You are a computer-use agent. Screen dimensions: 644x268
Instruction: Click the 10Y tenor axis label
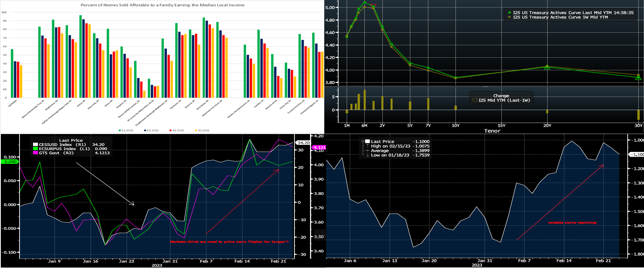[456, 126]
